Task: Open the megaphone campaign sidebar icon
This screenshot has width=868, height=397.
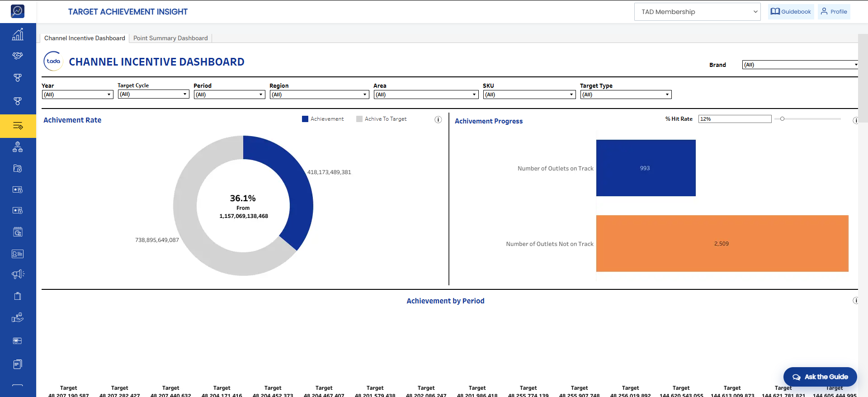Action: (18, 274)
